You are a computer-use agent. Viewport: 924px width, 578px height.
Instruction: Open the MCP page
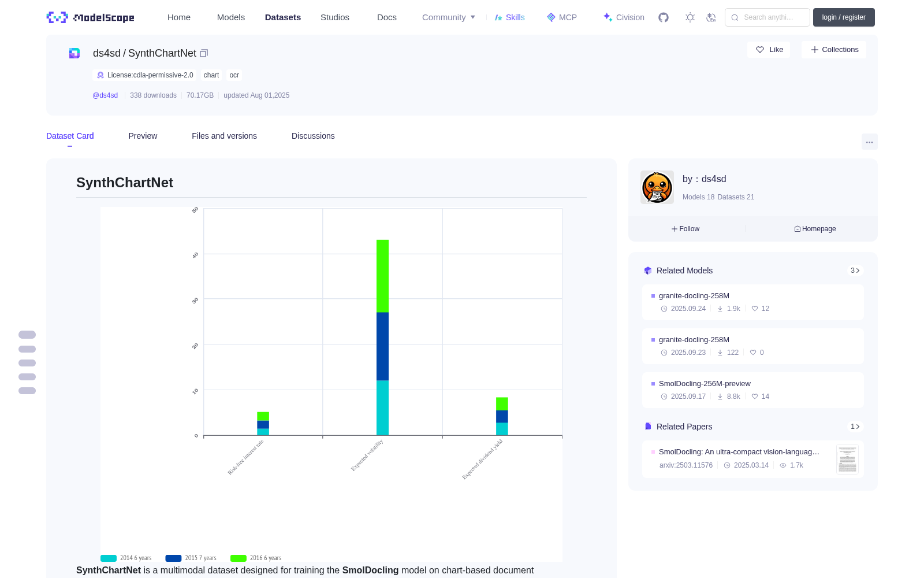[562, 17]
